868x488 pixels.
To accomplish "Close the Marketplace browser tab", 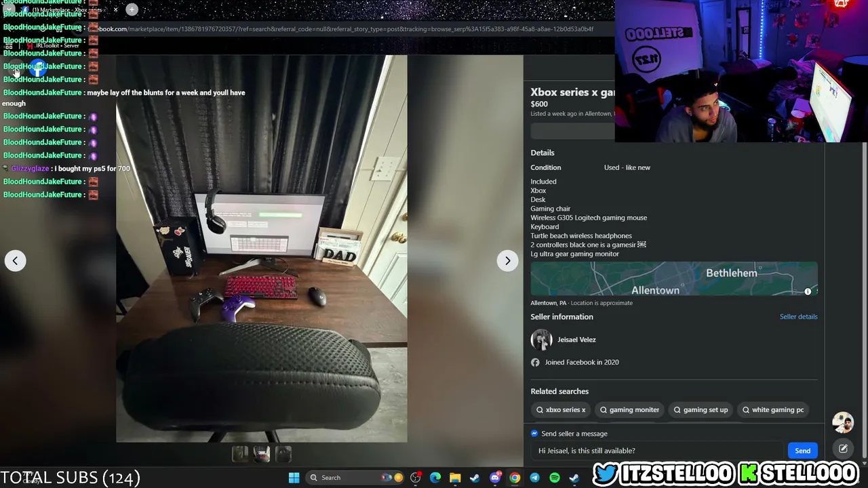I will click(x=115, y=9).
